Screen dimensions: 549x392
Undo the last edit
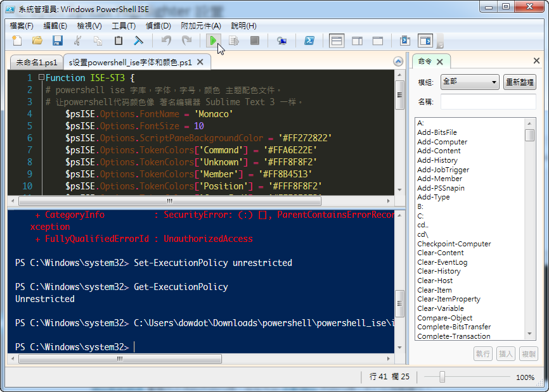tap(166, 41)
